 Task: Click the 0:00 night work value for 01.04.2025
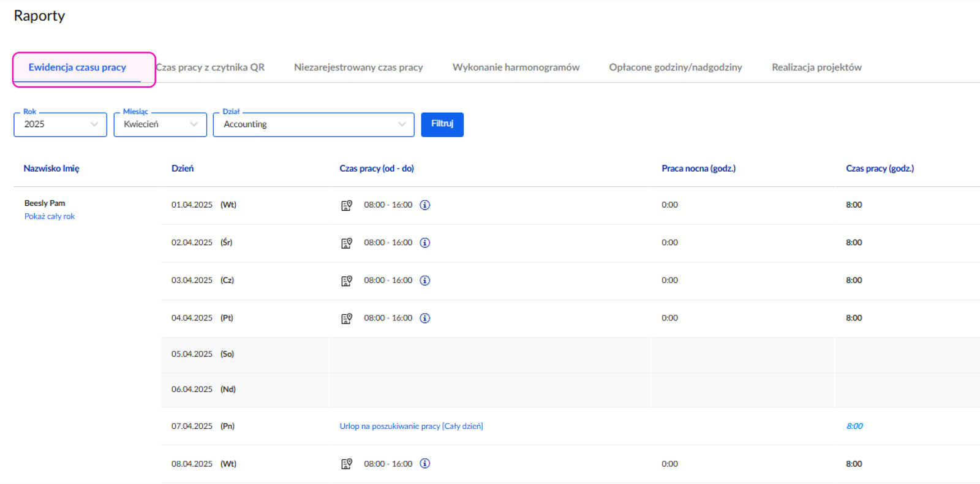point(669,205)
